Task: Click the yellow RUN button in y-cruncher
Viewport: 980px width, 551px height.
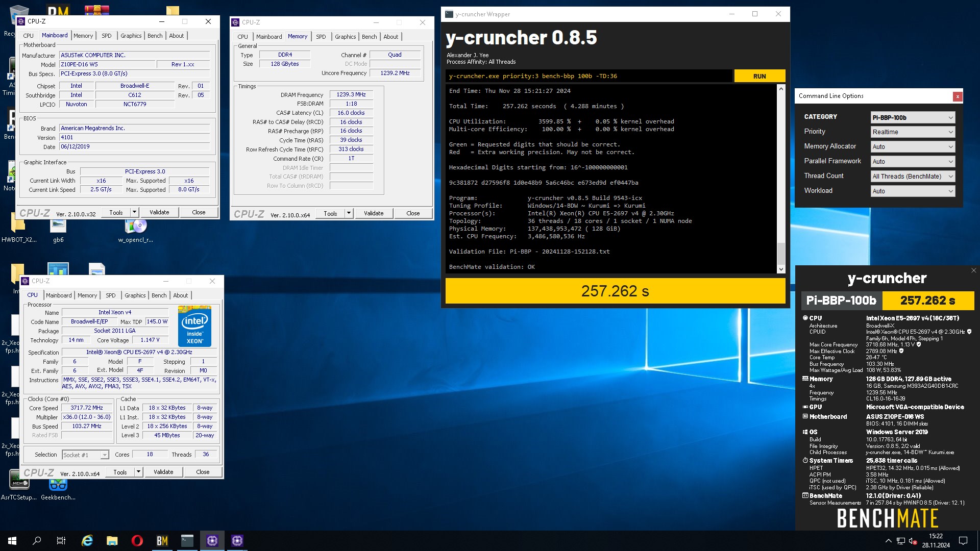Action: 759,76
